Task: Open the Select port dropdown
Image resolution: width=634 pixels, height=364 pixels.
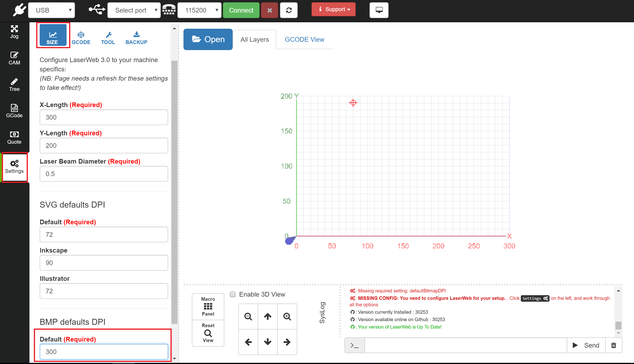Action: tap(134, 10)
